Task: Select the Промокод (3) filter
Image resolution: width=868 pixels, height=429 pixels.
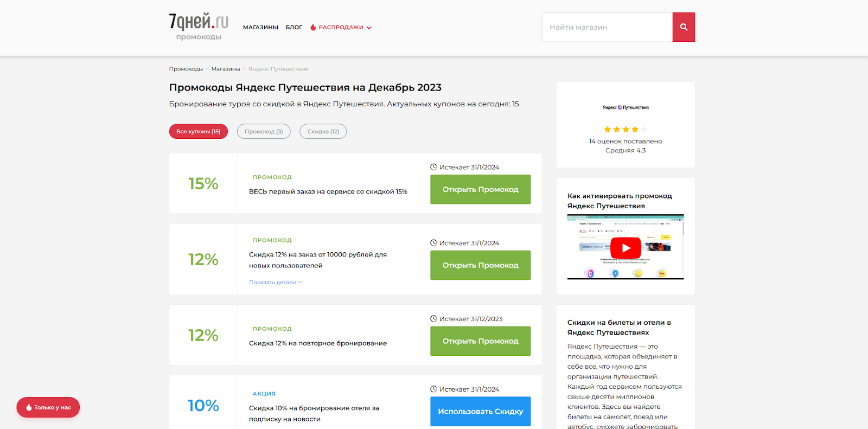Action: point(264,131)
